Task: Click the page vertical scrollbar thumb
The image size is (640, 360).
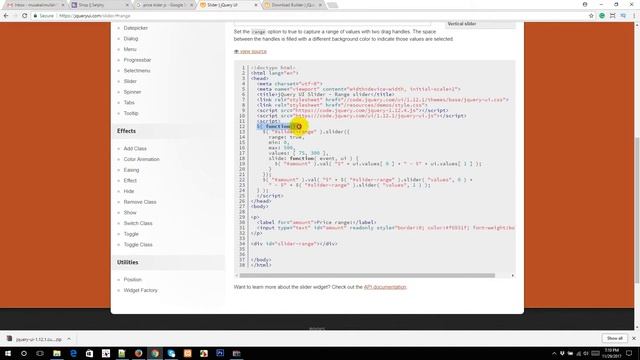Action: point(637,210)
